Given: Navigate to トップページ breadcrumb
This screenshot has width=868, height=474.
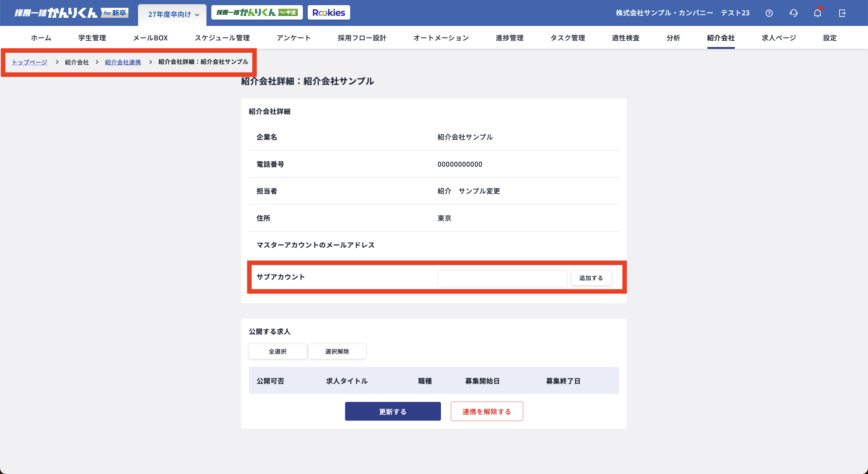Looking at the screenshot, I should [29, 62].
